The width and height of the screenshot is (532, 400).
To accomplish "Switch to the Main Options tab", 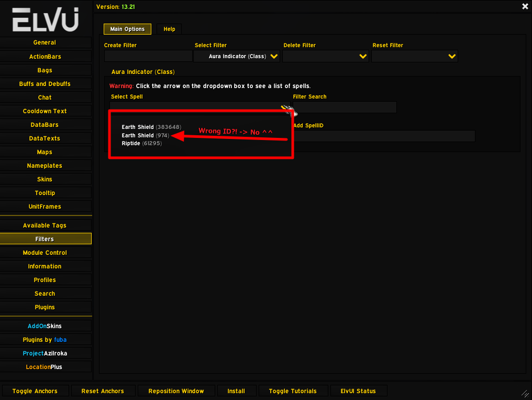I will 127,29.
